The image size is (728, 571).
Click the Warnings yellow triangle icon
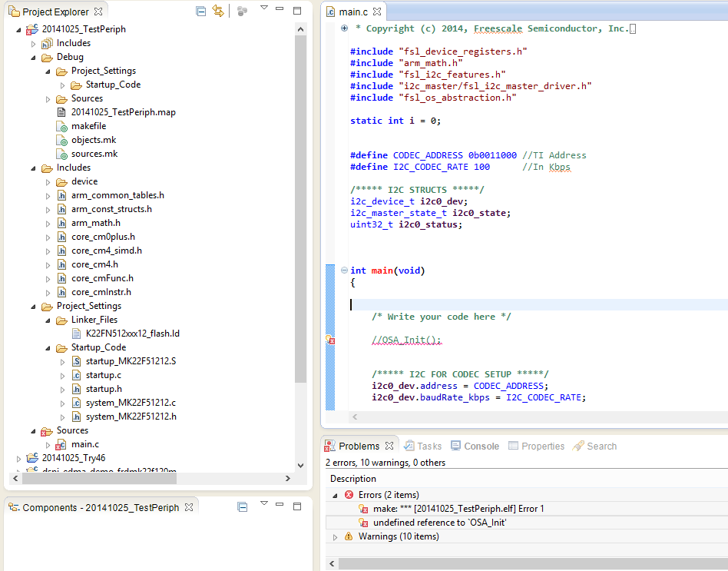coord(349,536)
